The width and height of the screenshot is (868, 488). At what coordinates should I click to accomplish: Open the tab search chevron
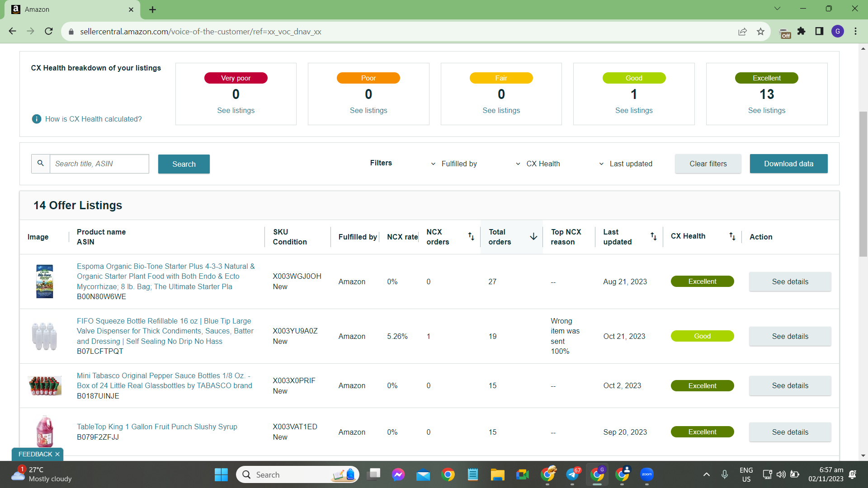point(778,9)
